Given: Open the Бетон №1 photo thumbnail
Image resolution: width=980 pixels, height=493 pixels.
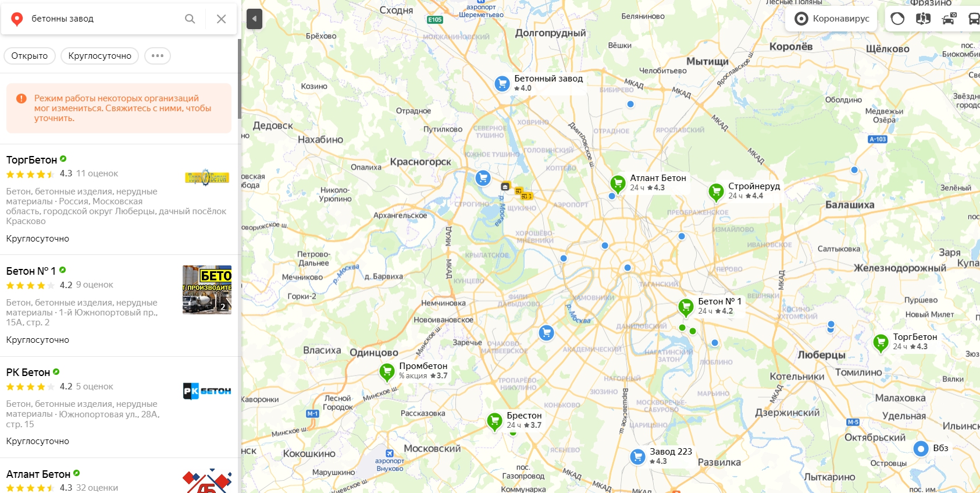Looking at the screenshot, I should tap(207, 290).
